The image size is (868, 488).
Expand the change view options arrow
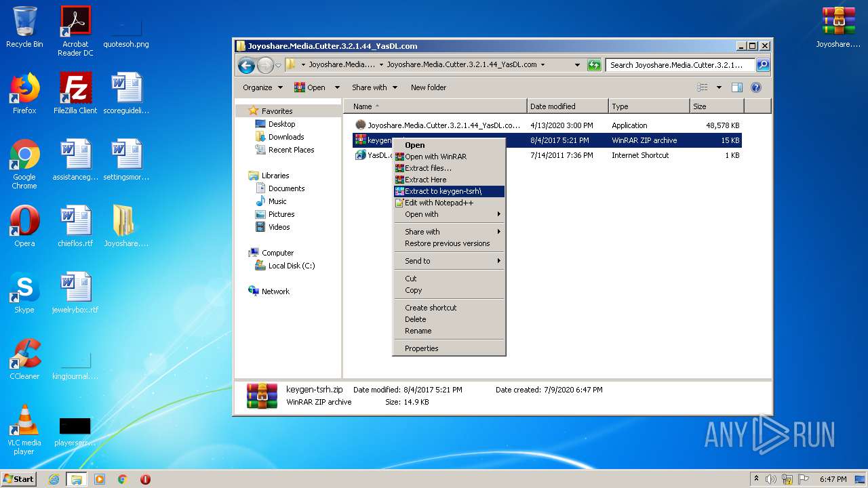pos(719,87)
